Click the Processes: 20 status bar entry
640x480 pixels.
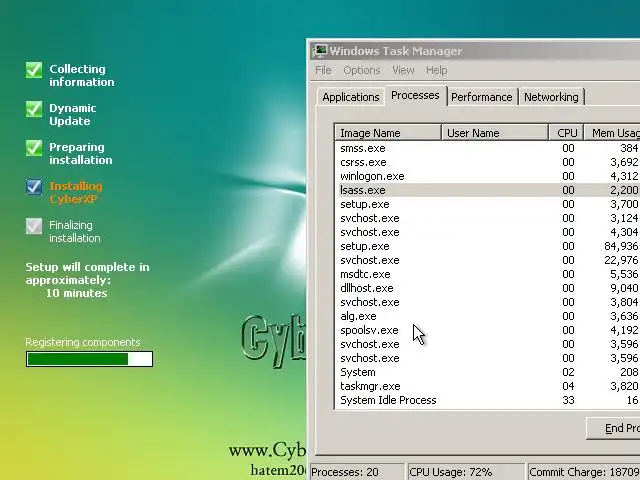(357, 472)
